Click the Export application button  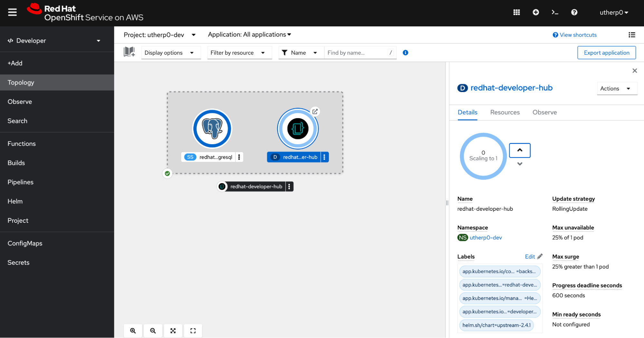tap(606, 52)
